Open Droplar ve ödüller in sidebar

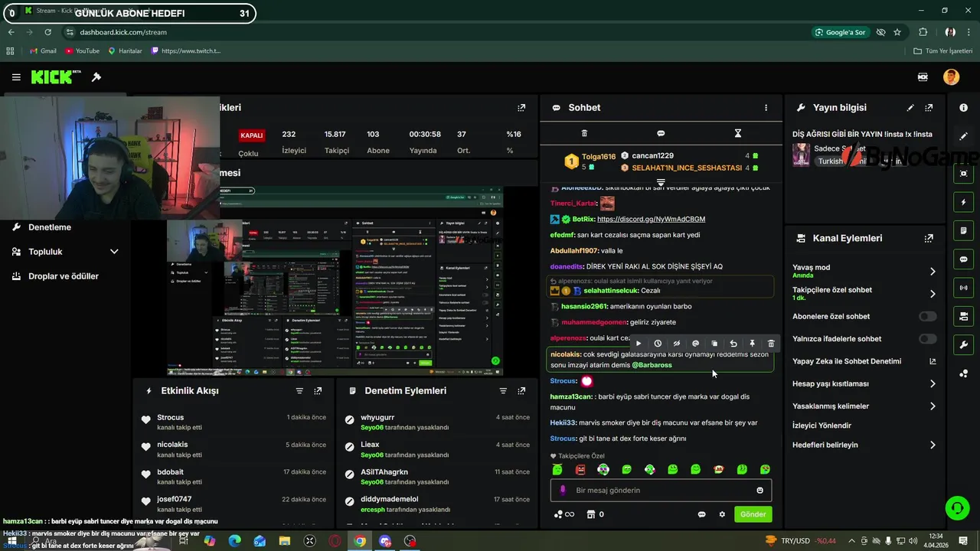[64, 276]
